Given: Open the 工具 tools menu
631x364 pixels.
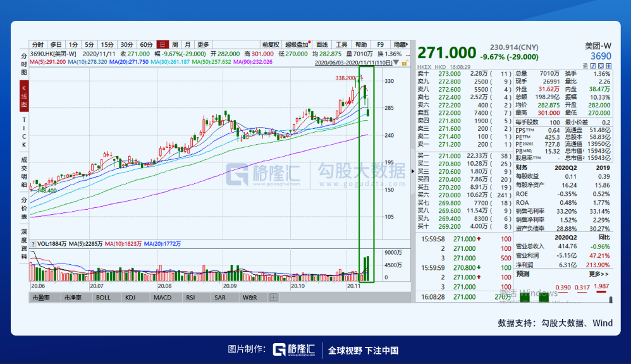Looking at the screenshot, I should click(x=341, y=45).
